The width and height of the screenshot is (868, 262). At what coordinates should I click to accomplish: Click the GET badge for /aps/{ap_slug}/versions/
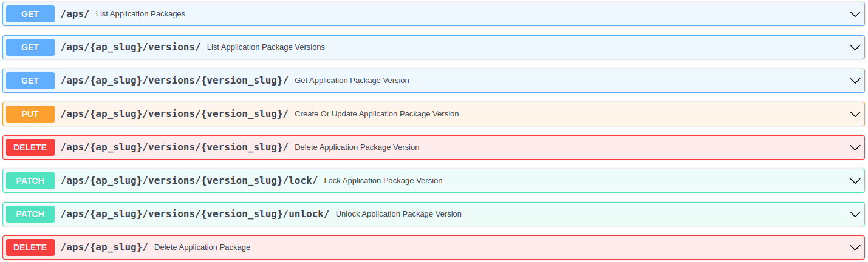coord(30,47)
